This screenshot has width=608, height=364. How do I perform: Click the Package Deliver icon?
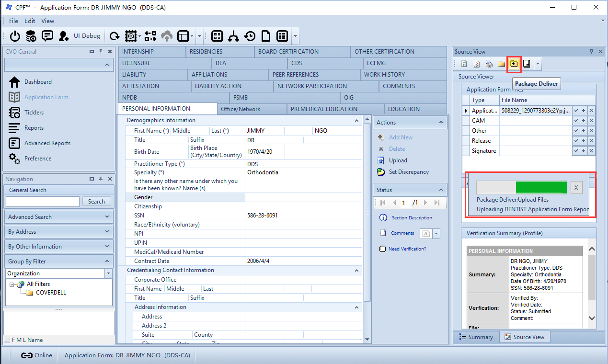(x=514, y=64)
